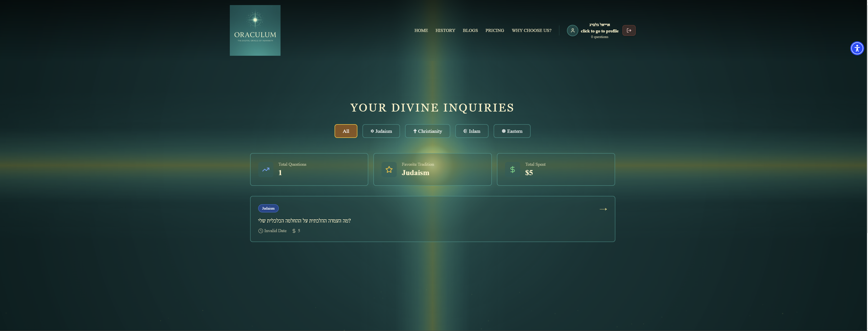Filter inquiries by Judaism

[x=381, y=131]
